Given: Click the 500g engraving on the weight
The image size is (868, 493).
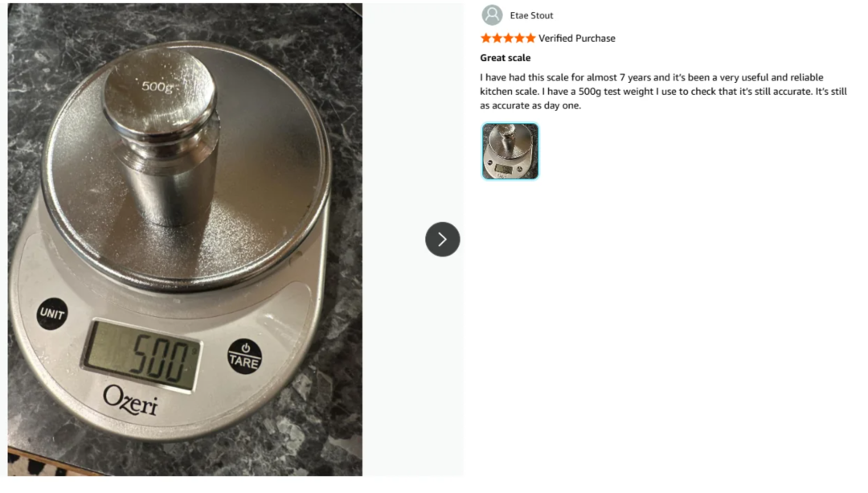Looking at the screenshot, I should point(158,86).
